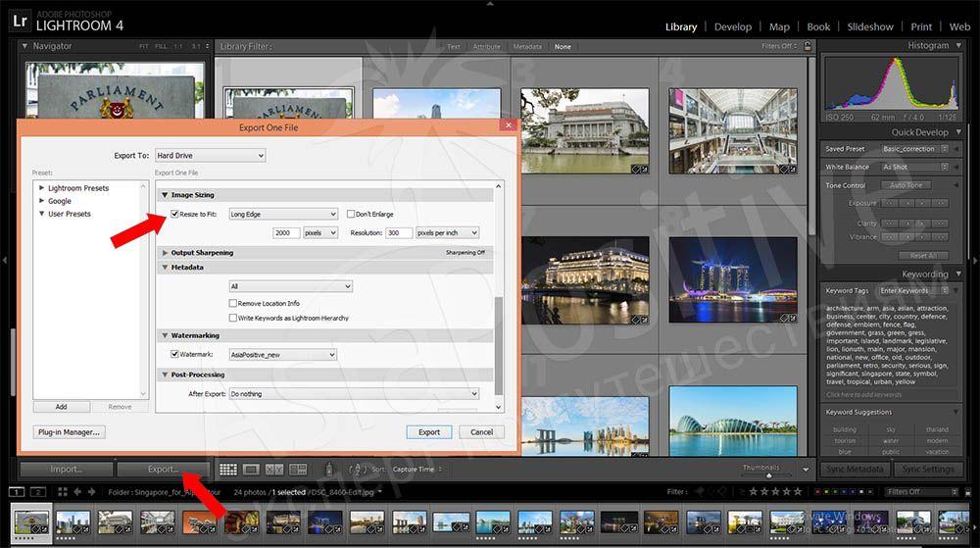This screenshot has width=980, height=548.
Task: Adjust the Thumbnails size slider
Action: 768,474
